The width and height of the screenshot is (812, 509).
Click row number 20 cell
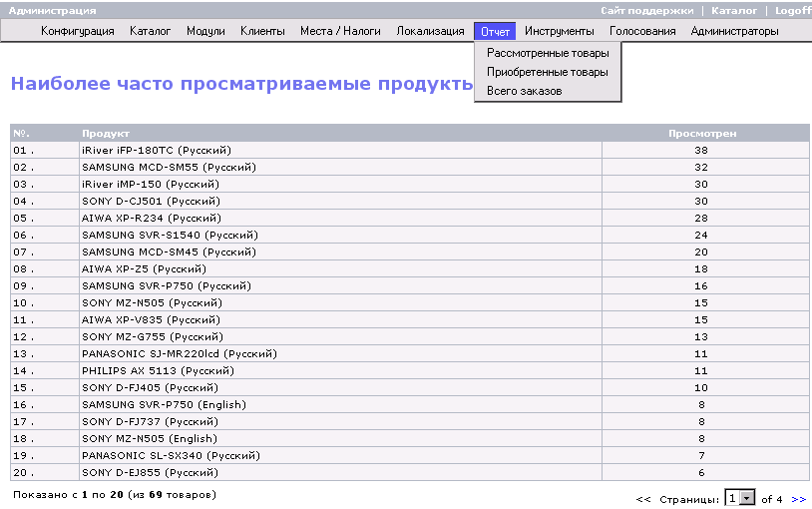[45, 473]
